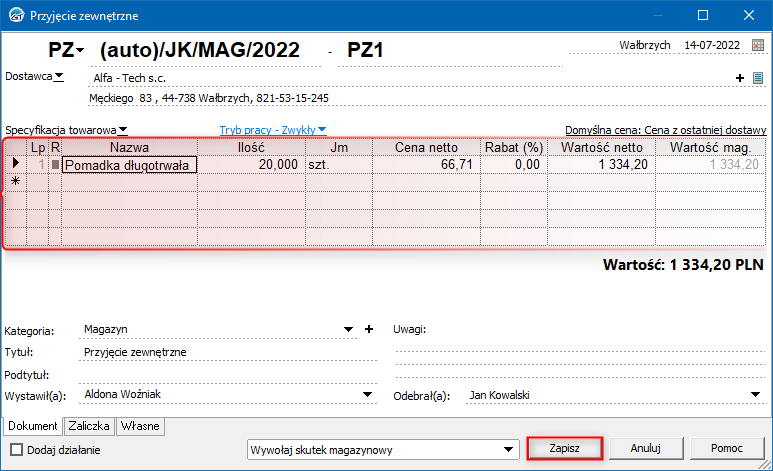Screen dimensions: 773x471
Task: Click the Aldona Woźniak issuer value
Action: [123, 394]
